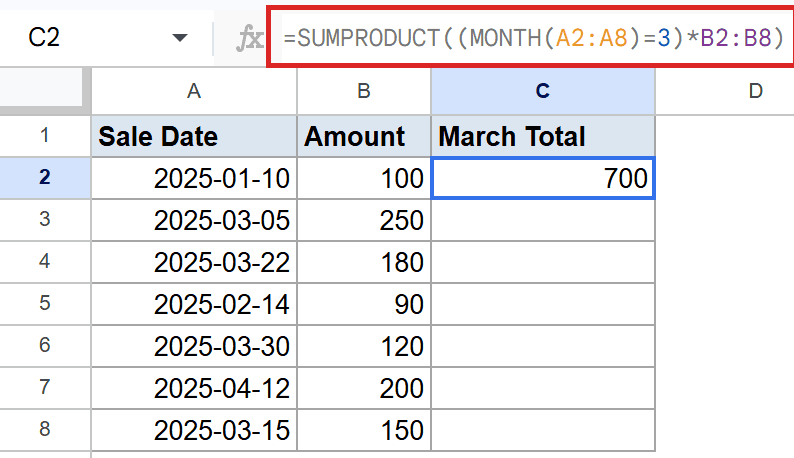Select the amount cell containing 250

tap(364, 220)
